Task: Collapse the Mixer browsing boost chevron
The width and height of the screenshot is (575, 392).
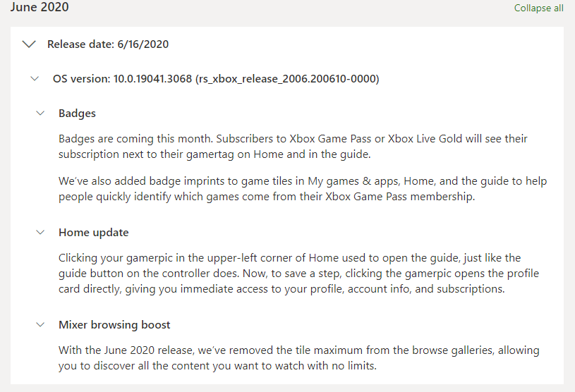Action: tap(40, 324)
